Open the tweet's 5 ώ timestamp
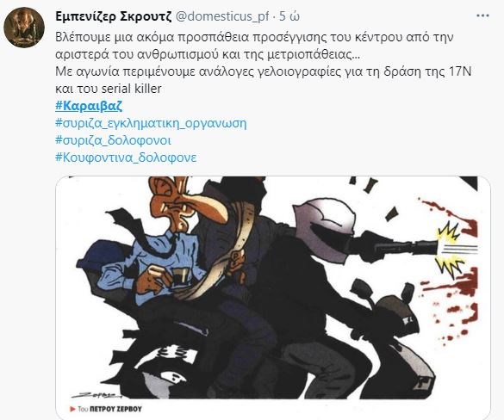Viewport: 504px width, 420px height. [289, 16]
